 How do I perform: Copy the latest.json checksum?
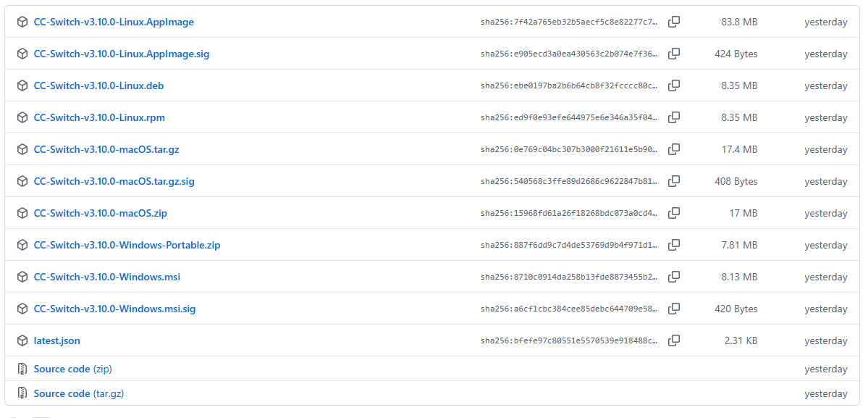pos(673,340)
